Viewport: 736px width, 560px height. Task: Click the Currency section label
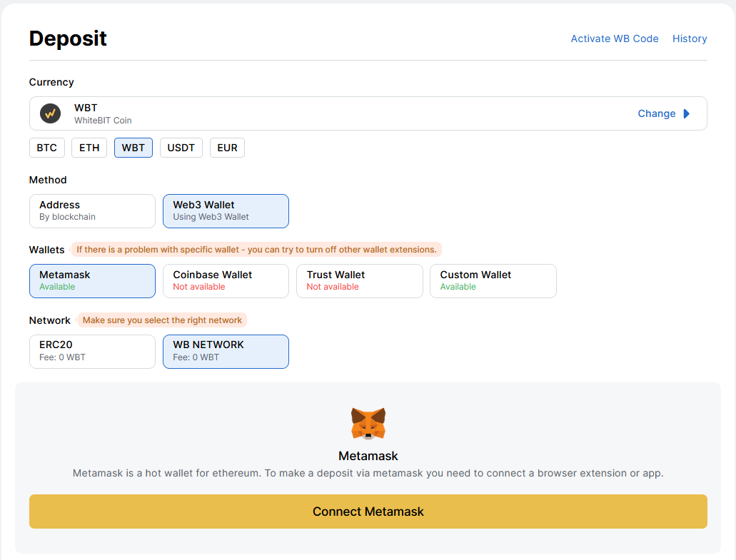[51, 82]
